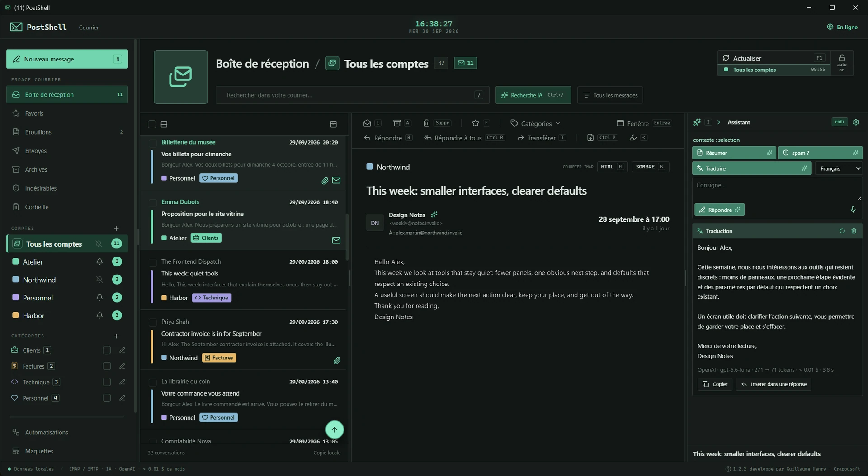This screenshot has width=868, height=476.
Task: Click the print icon next to Ctrl P
Action: click(x=590, y=138)
